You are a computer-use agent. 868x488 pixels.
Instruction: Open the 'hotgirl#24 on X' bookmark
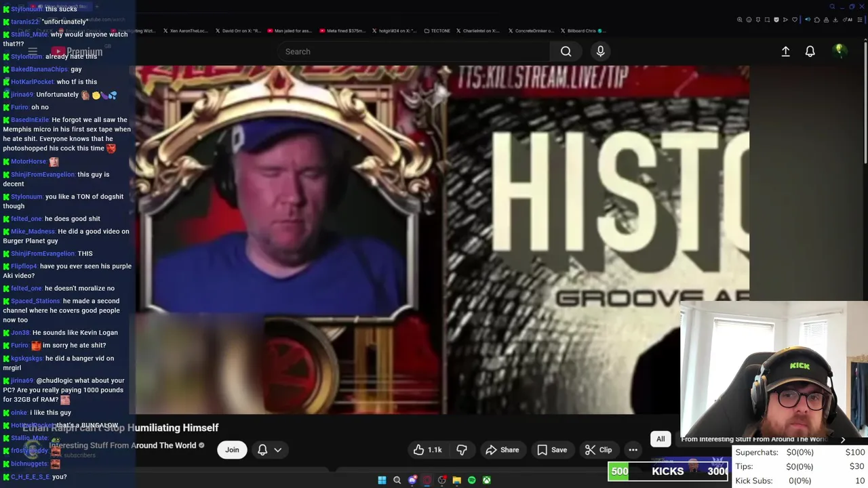[393, 30]
